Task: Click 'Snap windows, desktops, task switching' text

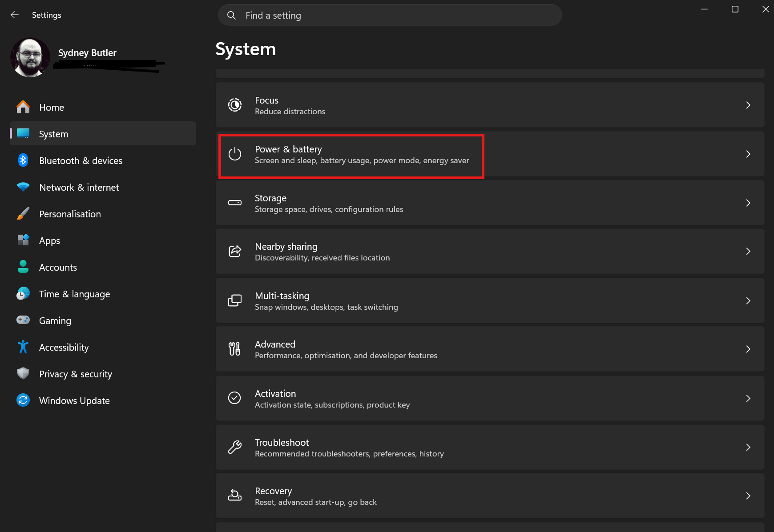Action: pyautogui.click(x=327, y=307)
